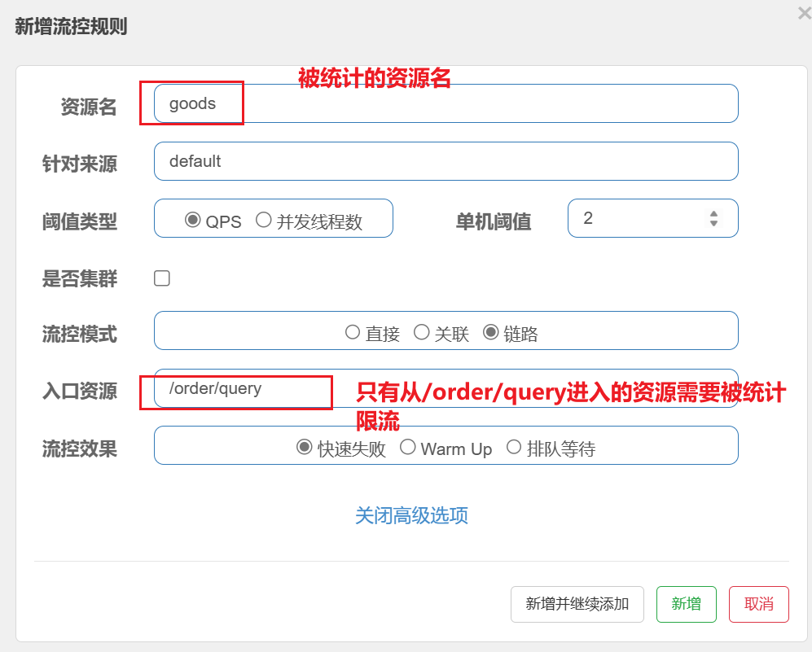
Task: Click the 阈值类型 label text
Action: pos(80,221)
